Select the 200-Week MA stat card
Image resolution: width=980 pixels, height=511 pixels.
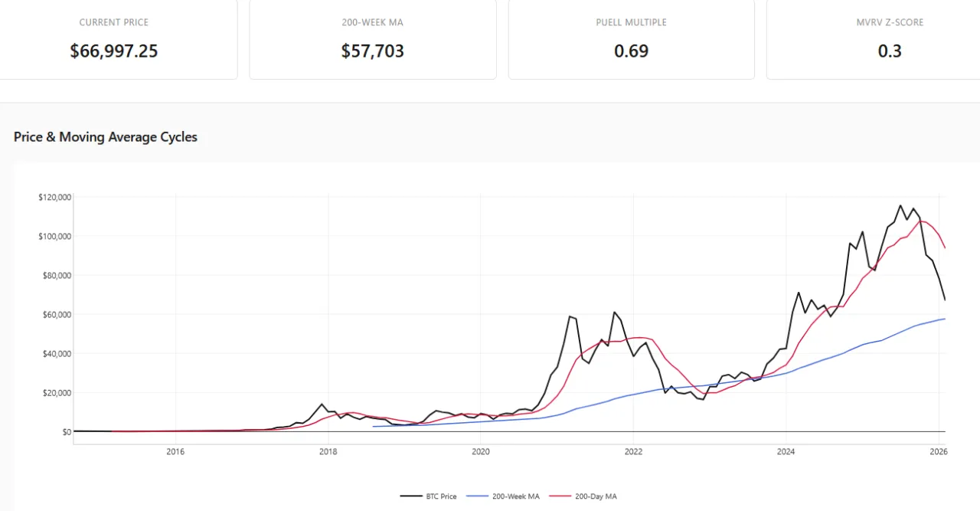(x=372, y=39)
